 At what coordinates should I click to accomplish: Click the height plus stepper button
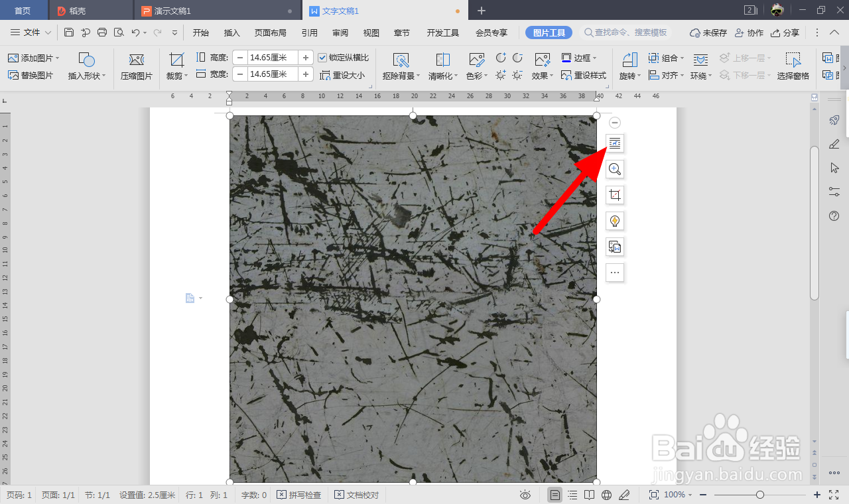click(306, 58)
